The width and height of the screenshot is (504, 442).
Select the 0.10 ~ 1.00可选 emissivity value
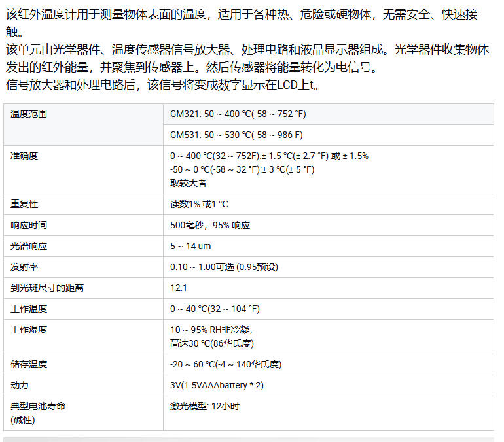[x=224, y=267]
